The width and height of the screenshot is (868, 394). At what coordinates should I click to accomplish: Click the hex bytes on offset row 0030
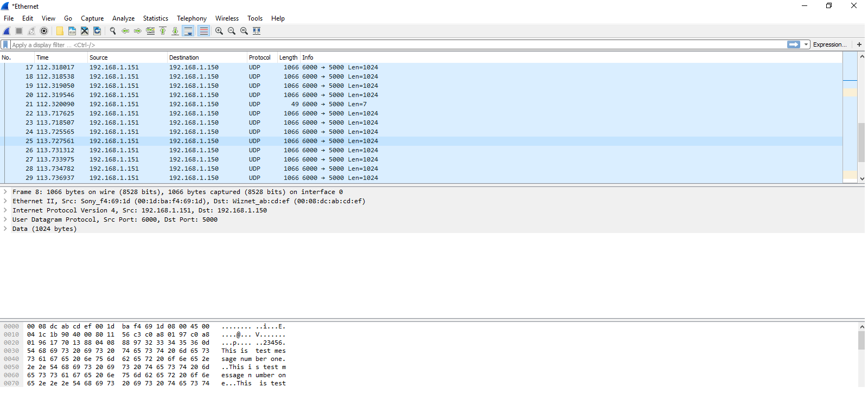[118, 351]
